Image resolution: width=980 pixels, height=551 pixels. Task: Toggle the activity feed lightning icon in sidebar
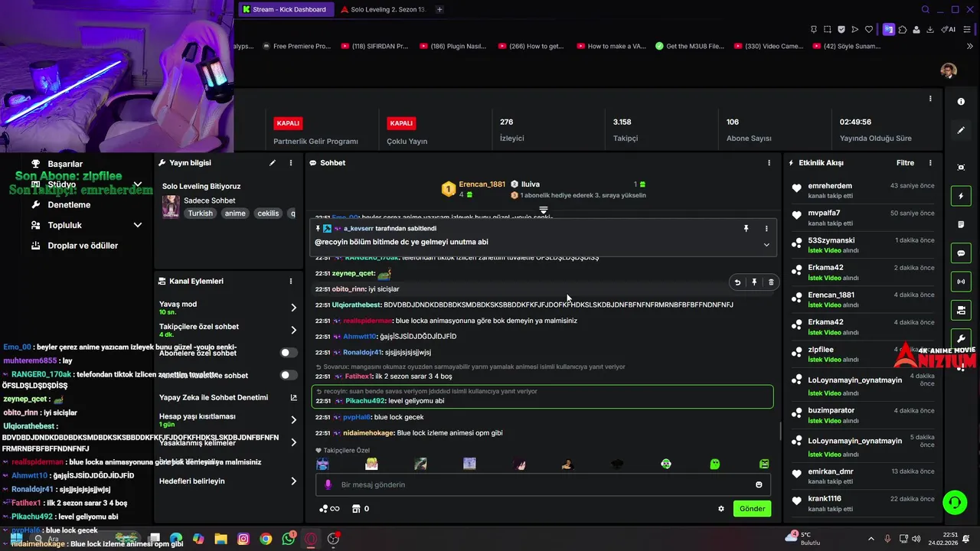(961, 196)
